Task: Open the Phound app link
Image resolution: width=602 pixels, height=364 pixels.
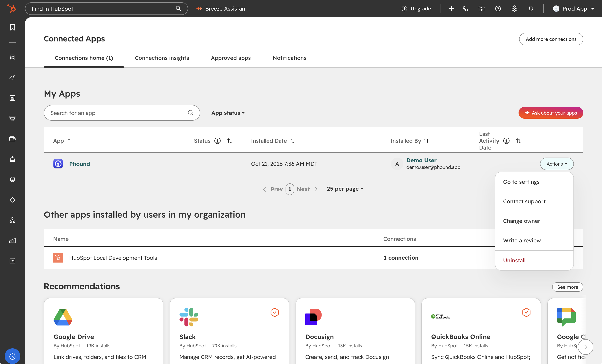Action: [79, 164]
